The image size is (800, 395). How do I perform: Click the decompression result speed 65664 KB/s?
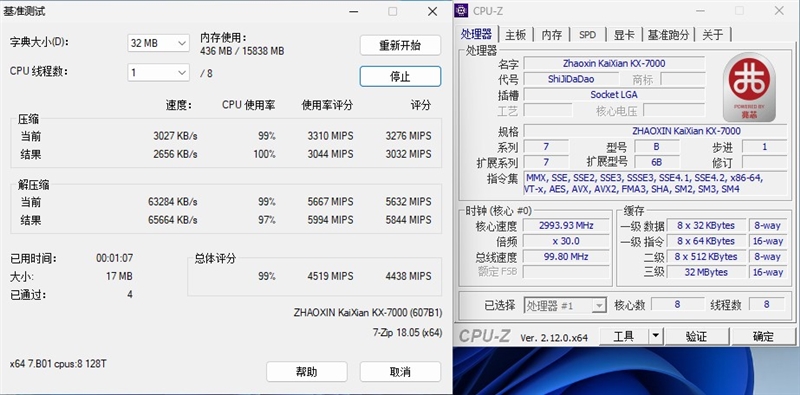pyautogui.click(x=172, y=220)
